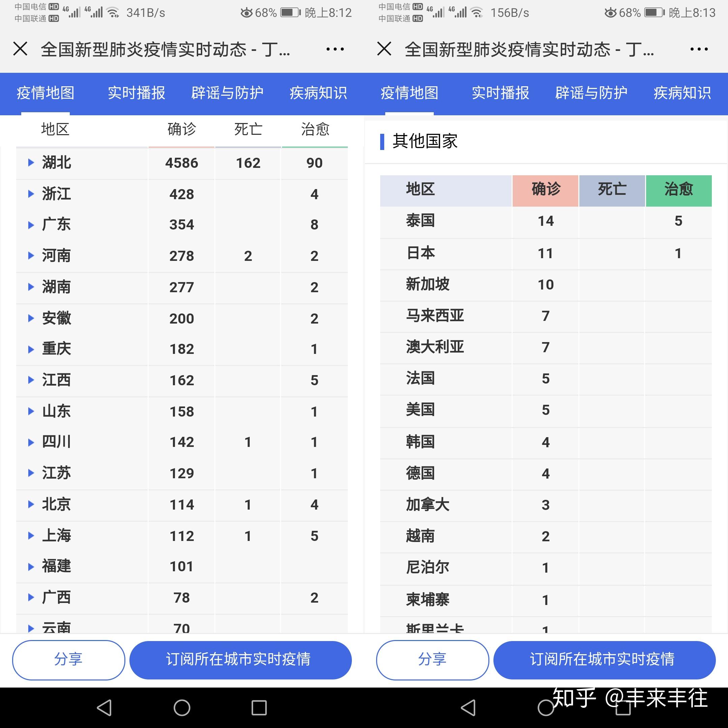Expand the 福建 province row
The height and width of the screenshot is (728, 728).
[x=31, y=566]
